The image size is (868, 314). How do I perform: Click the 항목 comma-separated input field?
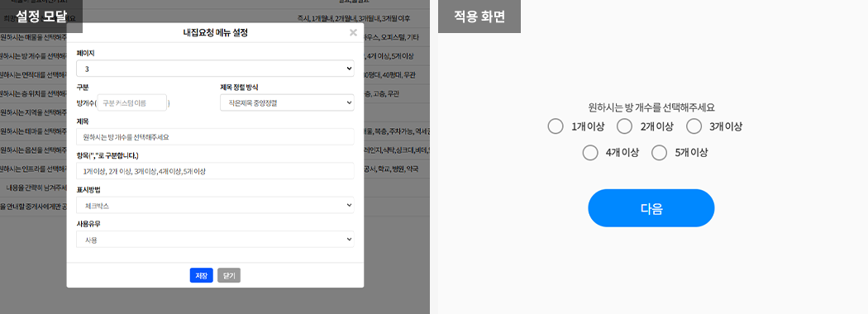click(x=215, y=171)
